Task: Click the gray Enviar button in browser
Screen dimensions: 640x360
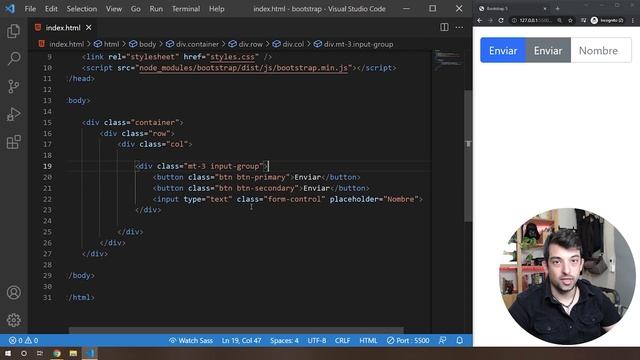Action: [548, 51]
